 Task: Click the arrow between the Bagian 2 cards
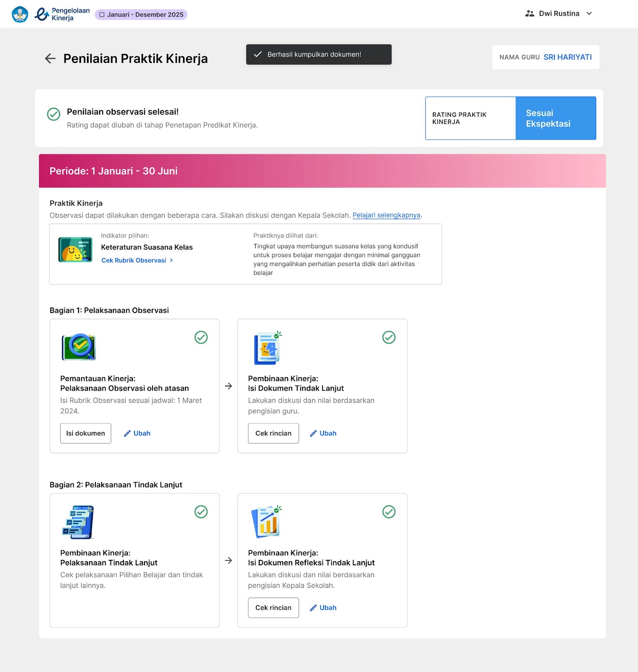[229, 560]
